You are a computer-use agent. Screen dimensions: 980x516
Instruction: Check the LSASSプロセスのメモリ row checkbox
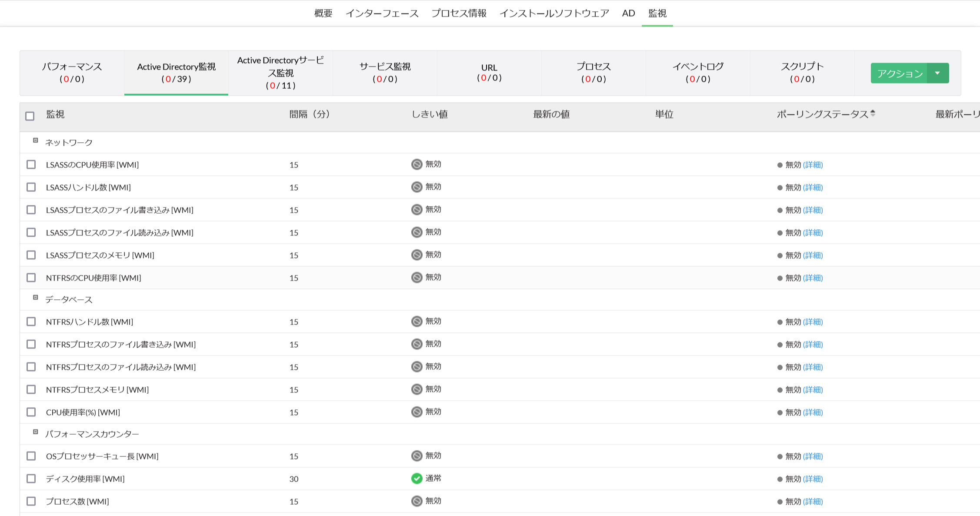click(31, 255)
